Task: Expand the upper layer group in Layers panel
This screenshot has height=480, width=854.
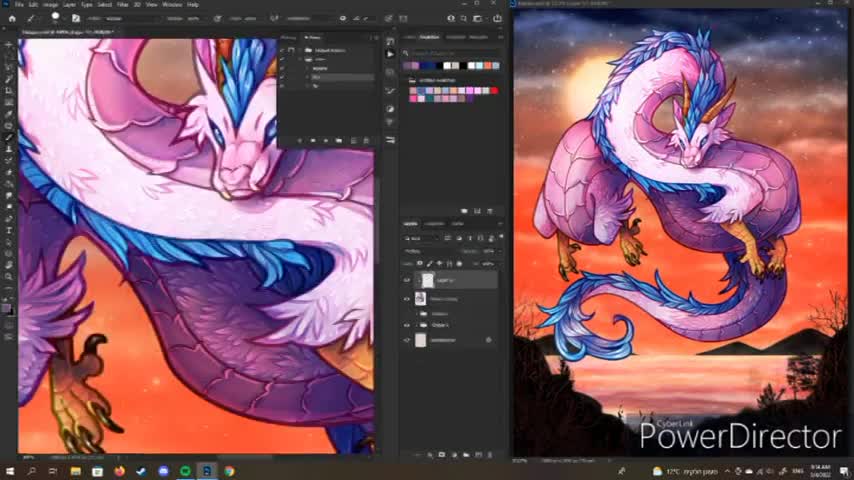Action: 418,314
